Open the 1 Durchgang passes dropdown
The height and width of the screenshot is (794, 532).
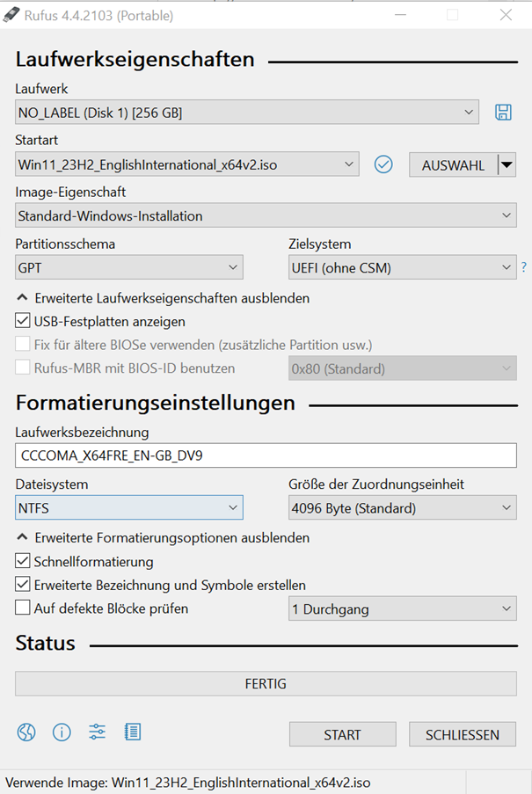pos(403,608)
